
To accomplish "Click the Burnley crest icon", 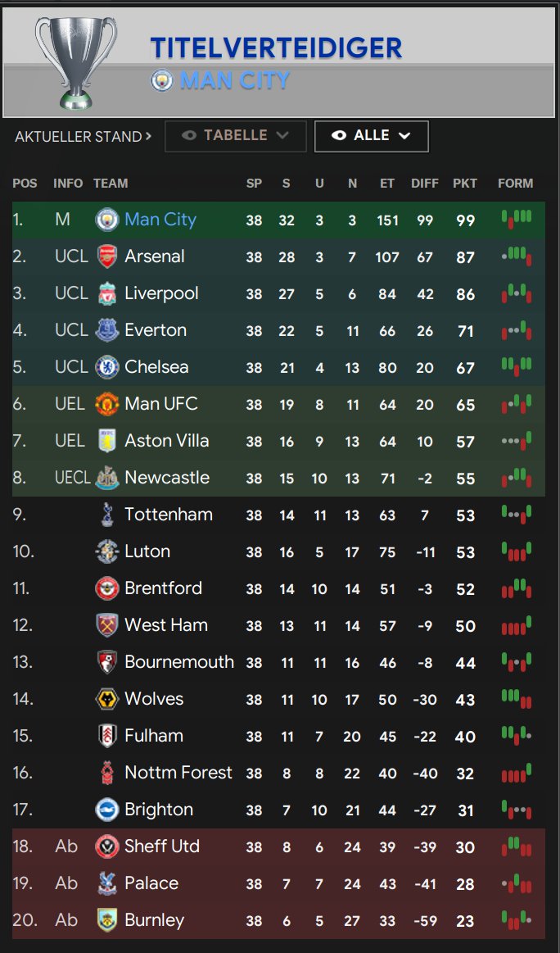I will (106, 920).
